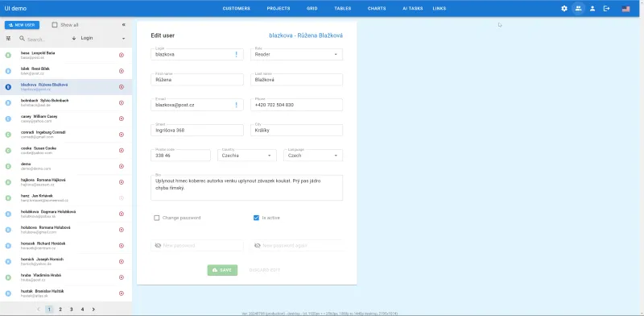
Task: Click the magnifier icon in the search box
Action: [x=23, y=38]
